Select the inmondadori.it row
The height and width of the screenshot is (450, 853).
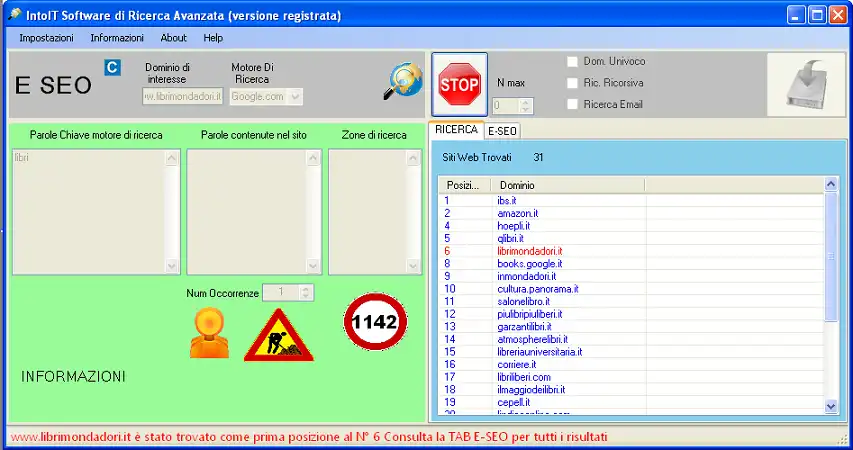point(631,276)
